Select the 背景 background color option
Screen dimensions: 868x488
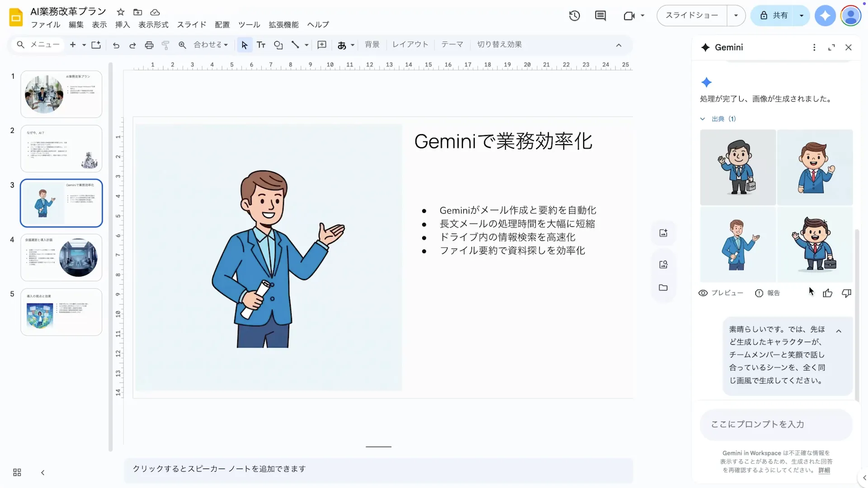tap(372, 45)
